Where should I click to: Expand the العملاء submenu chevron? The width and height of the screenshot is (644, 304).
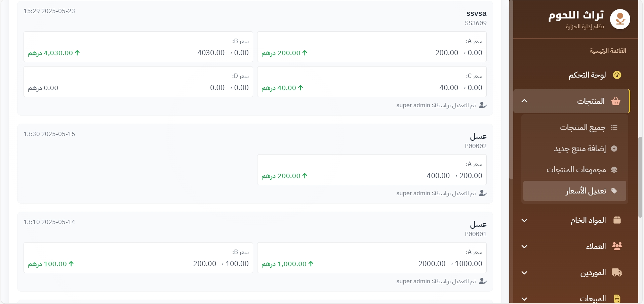pyautogui.click(x=524, y=247)
